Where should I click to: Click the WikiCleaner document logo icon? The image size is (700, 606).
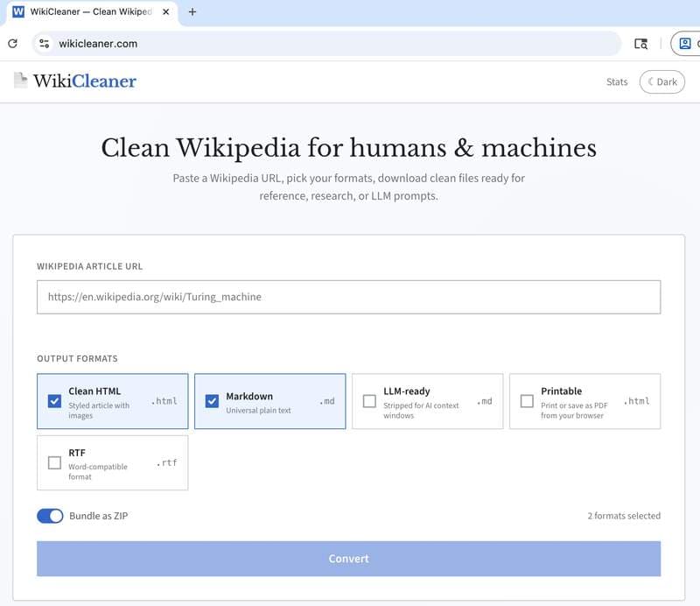[19, 81]
